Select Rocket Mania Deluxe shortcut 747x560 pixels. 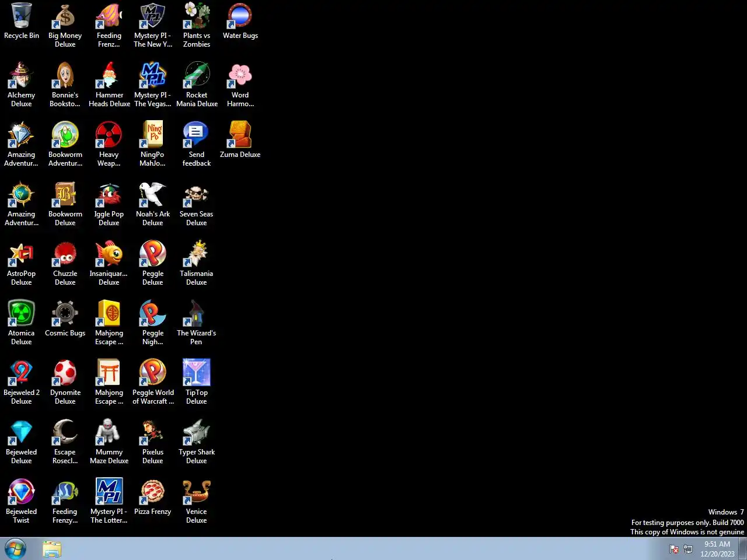(197, 75)
